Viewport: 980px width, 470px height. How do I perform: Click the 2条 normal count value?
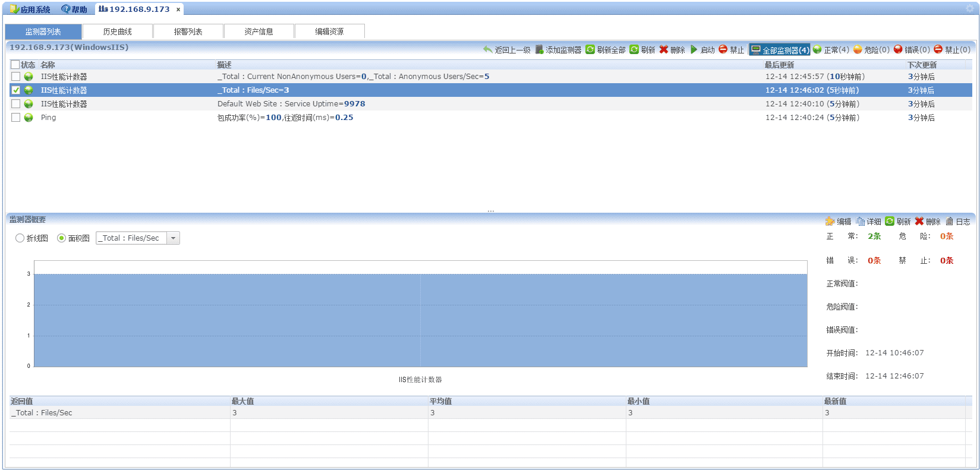click(x=874, y=236)
